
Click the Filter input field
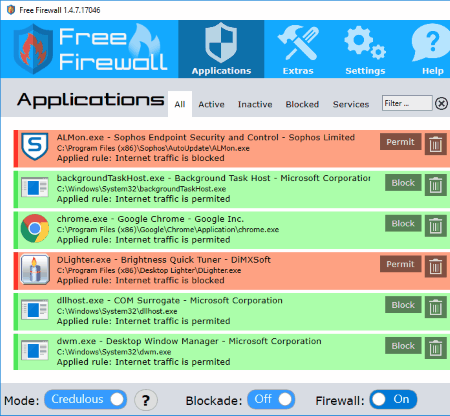click(407, 103)
